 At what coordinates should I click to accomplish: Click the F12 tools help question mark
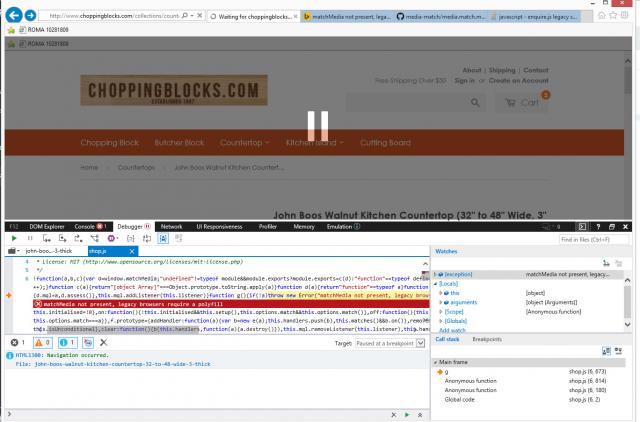coord(598,227)
